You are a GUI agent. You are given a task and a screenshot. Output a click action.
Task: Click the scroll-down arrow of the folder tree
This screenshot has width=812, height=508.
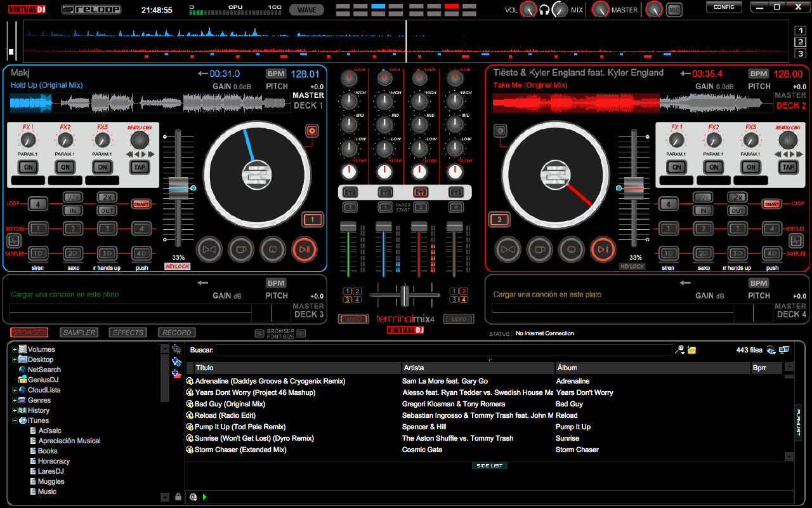coord(165,497)
